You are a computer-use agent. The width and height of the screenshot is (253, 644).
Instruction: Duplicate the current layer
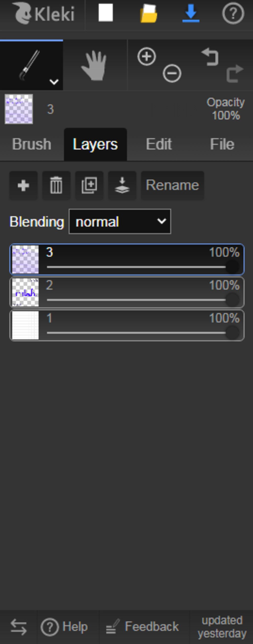coord(89,185)
